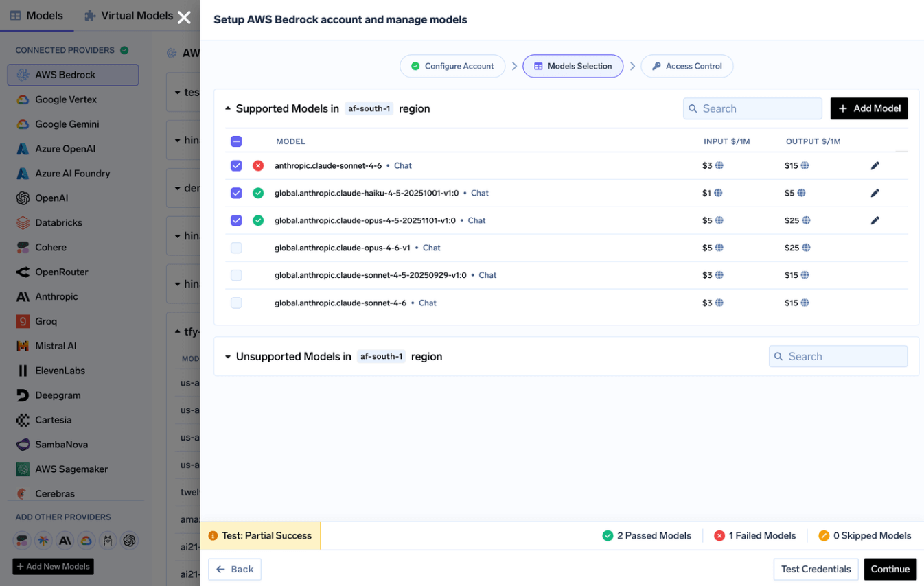Uncheck global claude-haiku-4-5 model checkbox
Viewport: 924px width, 586px height.
[x=236, y=193]
